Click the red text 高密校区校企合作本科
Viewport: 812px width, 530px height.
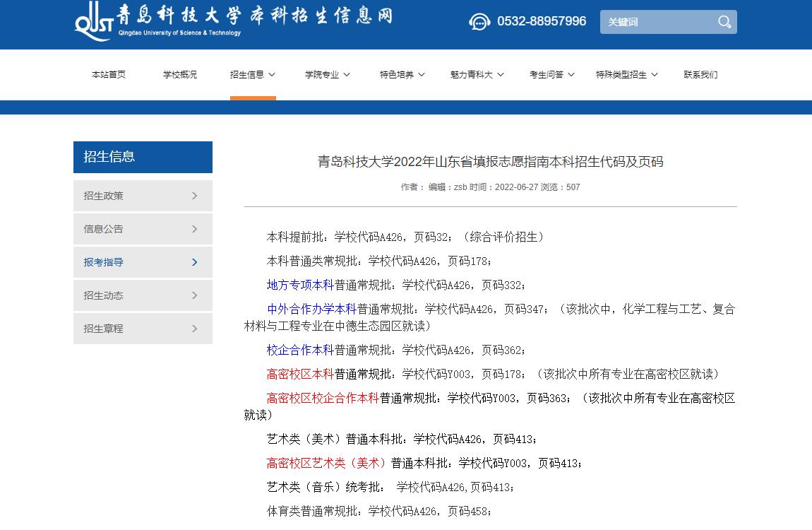point(323,399)
